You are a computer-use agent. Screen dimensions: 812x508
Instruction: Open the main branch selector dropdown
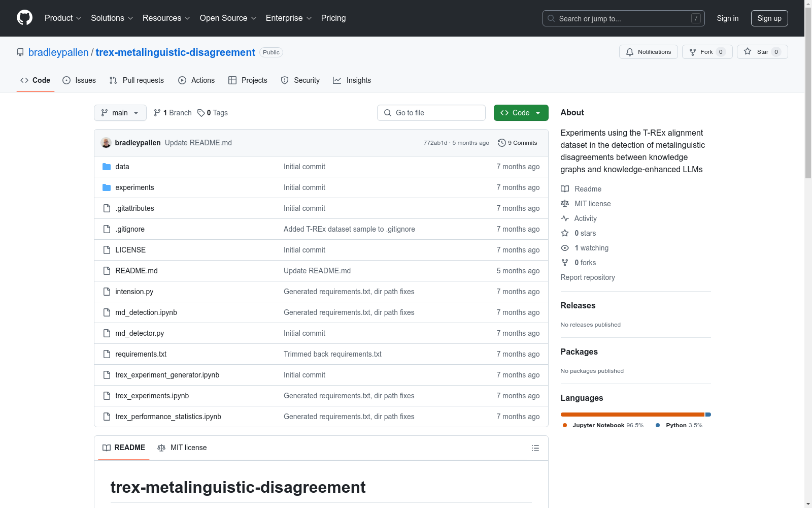[x=120, y=113]
